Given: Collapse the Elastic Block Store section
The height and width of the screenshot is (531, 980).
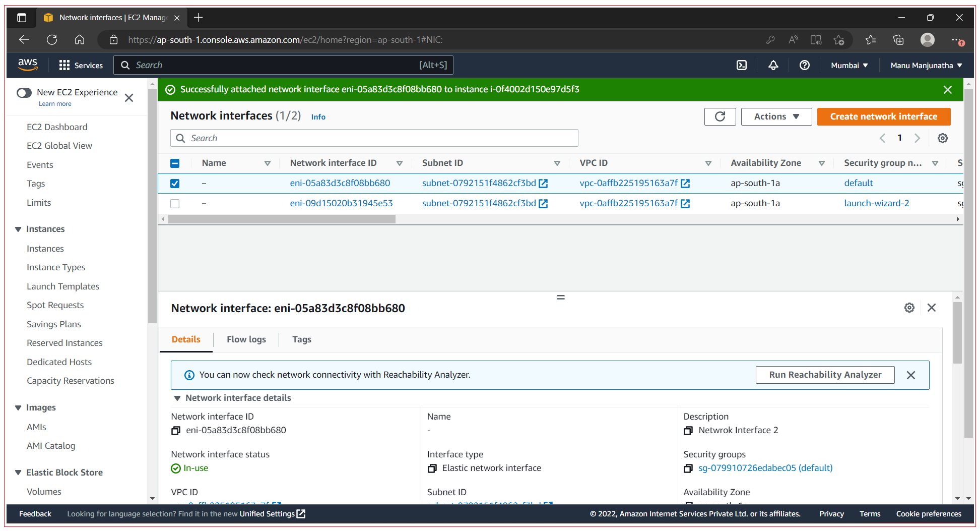Looking at the screenshot, I should pos(18,473).
